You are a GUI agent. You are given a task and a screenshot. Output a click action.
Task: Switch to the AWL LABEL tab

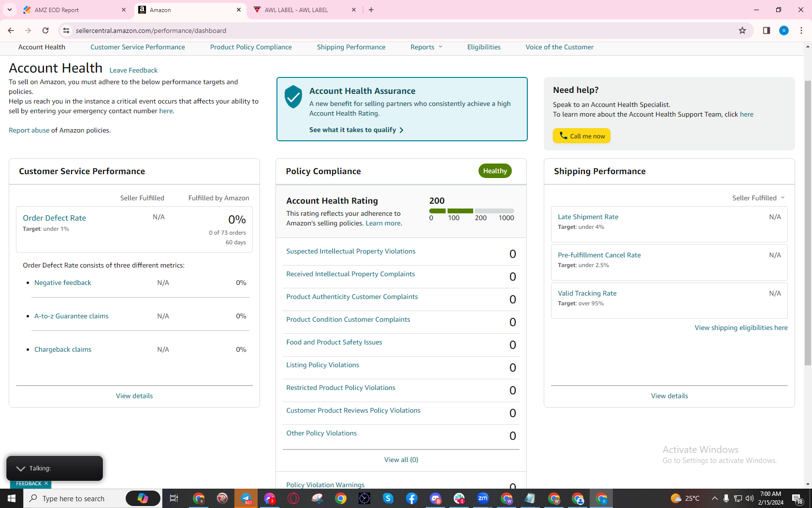click(x=304, y=10)
